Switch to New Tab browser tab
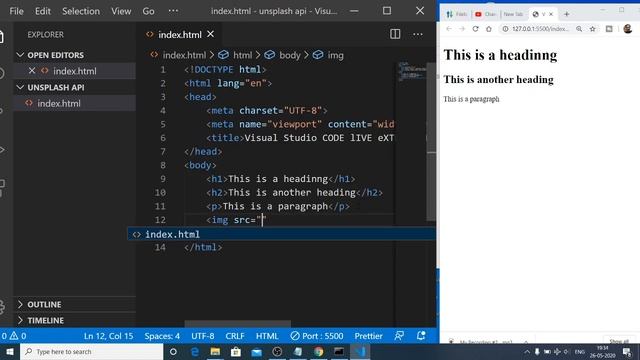 [x=513, y=14]
